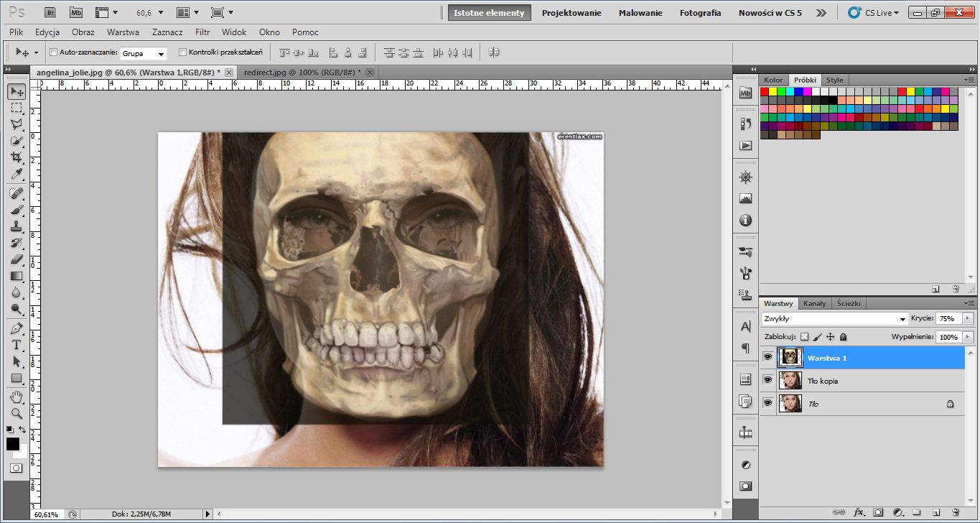Open the Plik menu
Image resolution: width=980 pixels, height=523 pixels.
pyautogui.click(x=17, y=32)
